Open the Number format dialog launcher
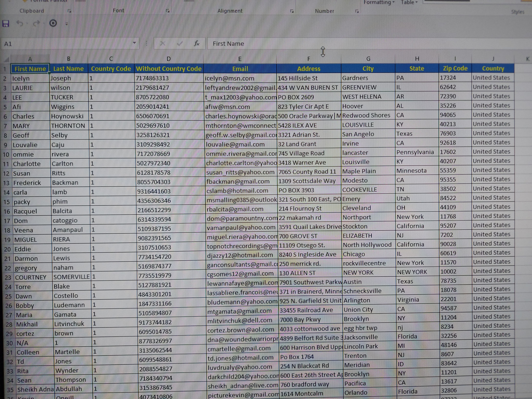This screenshot has height=399, width=532. 357,11
